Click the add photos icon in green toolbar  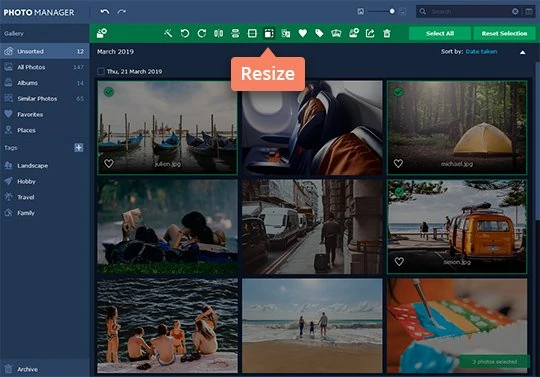click(x=102, y=33)
